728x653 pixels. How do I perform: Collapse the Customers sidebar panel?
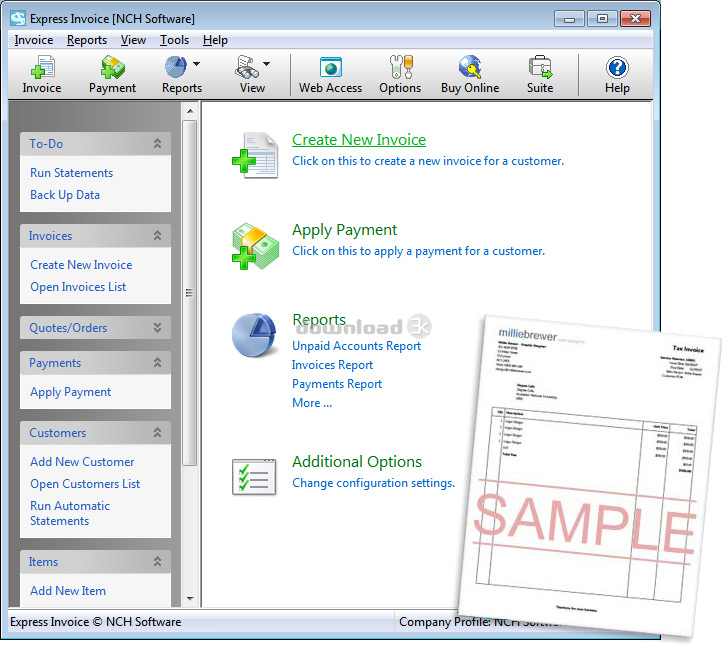tap(157, 432)
